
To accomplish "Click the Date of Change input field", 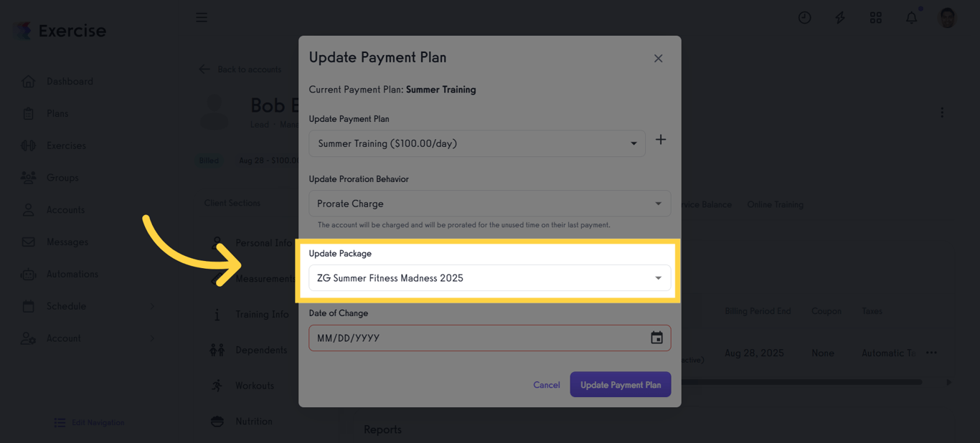I will [477, 338].
